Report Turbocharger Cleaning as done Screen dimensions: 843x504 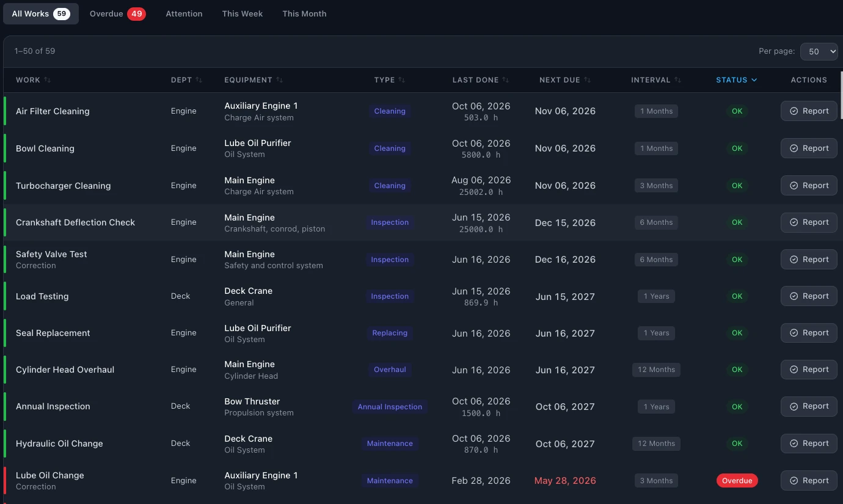coord(809,186)
